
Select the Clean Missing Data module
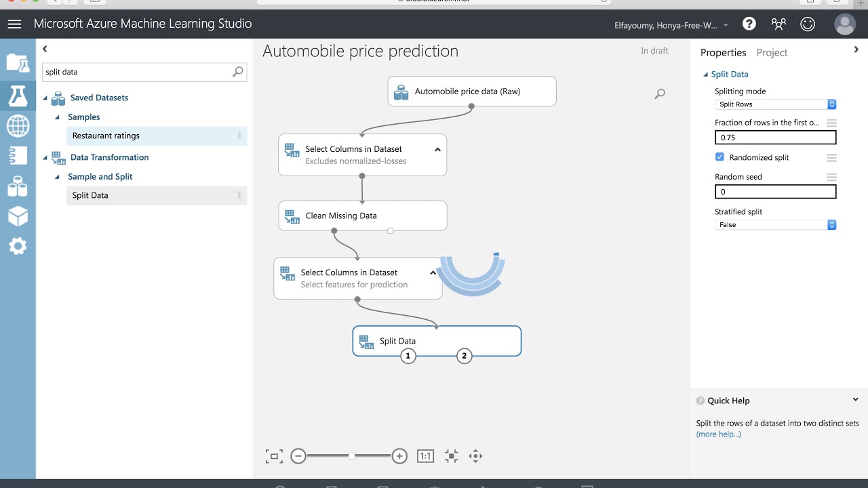pos(363,216)
